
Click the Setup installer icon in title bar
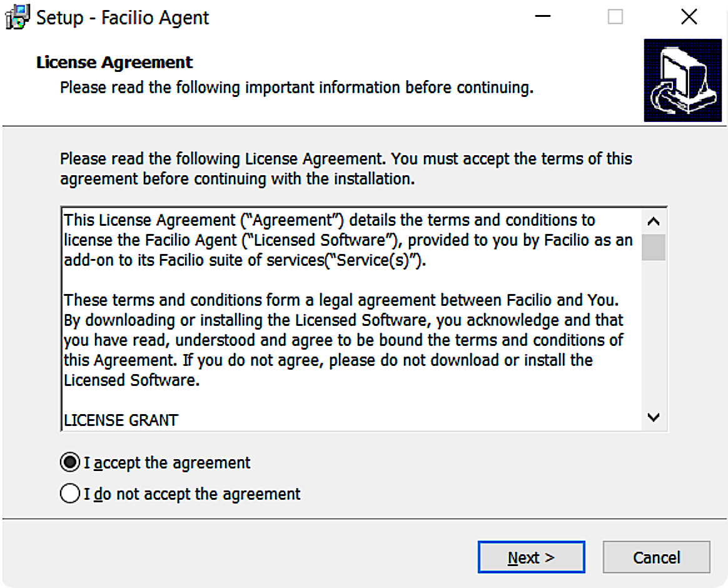click(17, 18)
